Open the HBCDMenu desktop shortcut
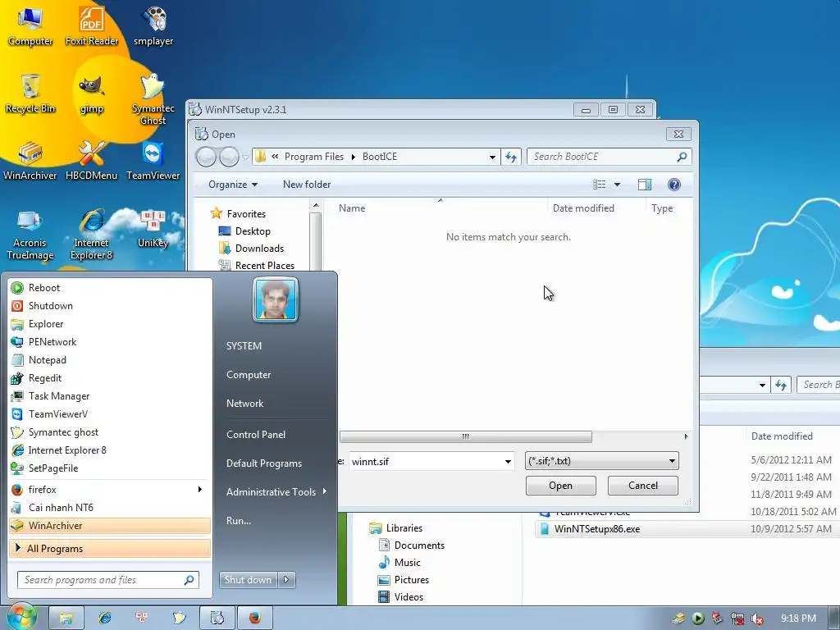 pos(92,161)
